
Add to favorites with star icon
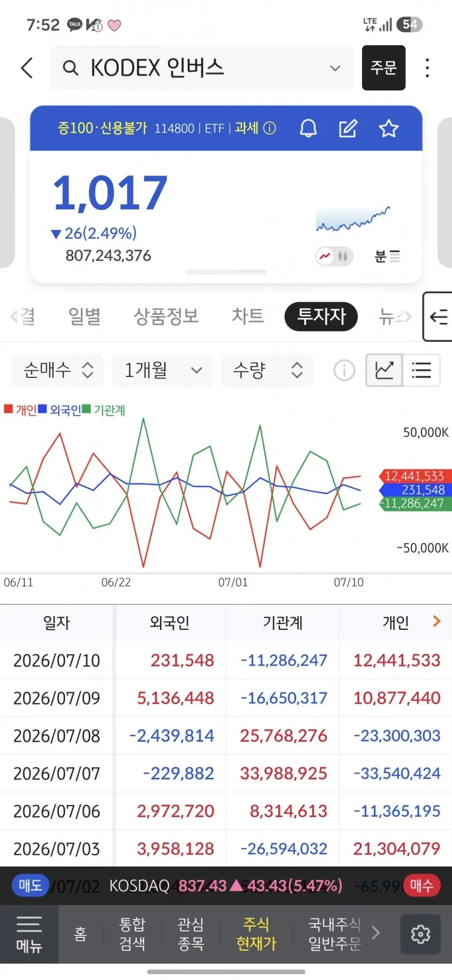pyautogui.click(x=389, y=128)
